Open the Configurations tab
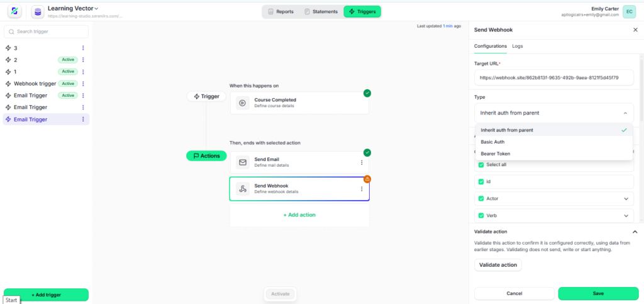Screen dimensions: 644x304 coord(491,46)
